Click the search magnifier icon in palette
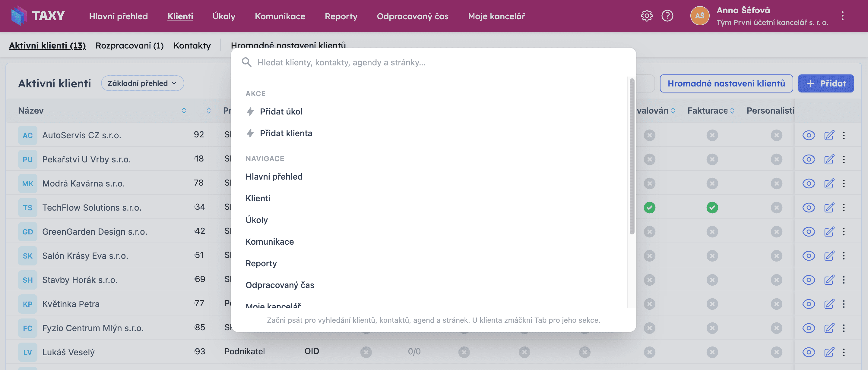This screenshot has width=868, height=370. (x=247, y=62)
